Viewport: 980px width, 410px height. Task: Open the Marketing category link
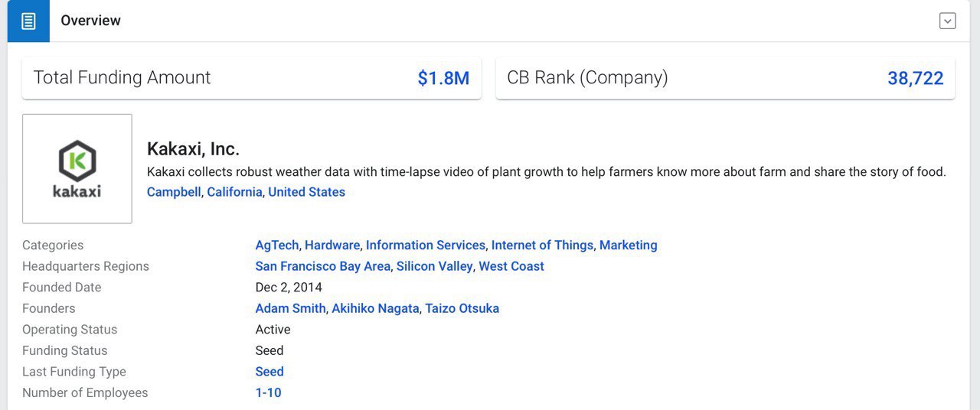[629, 246]
